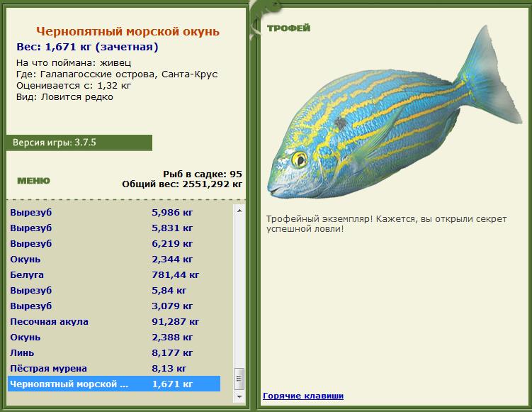
Task: Click the scrollbar up arrow in the fish list
Action: pos(239,211)
